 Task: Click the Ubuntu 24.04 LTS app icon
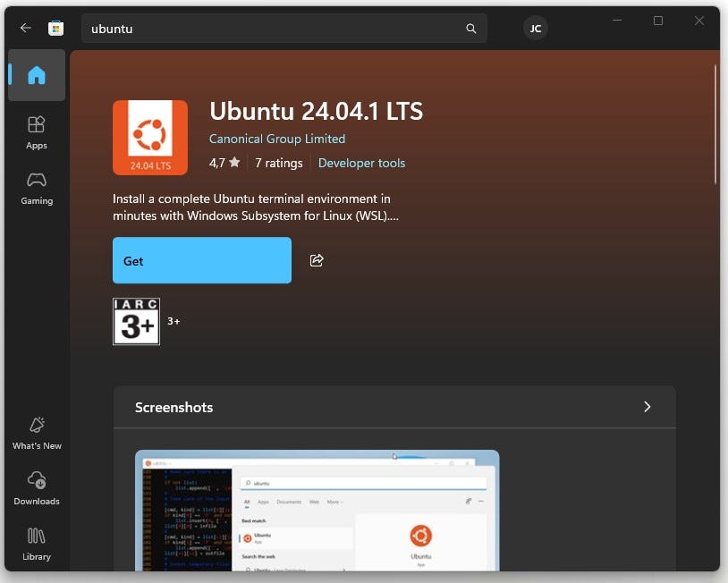[150, 138]
